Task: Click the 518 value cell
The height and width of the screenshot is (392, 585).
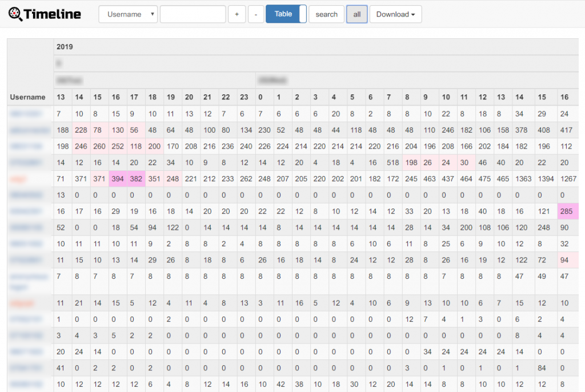Action: 393,163
